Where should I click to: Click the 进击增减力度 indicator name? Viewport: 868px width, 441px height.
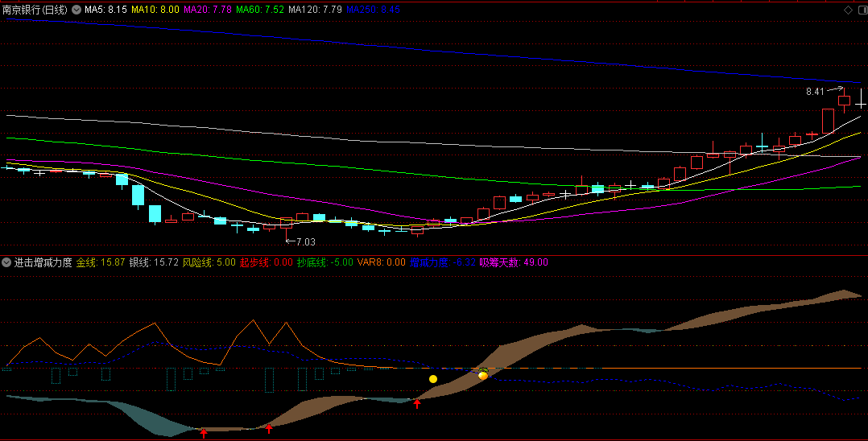click(x=43, y=262)
